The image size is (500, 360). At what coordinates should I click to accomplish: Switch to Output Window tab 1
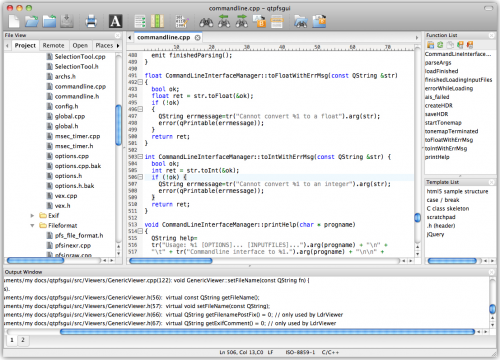pyautogui.click(x=12, y=340)
